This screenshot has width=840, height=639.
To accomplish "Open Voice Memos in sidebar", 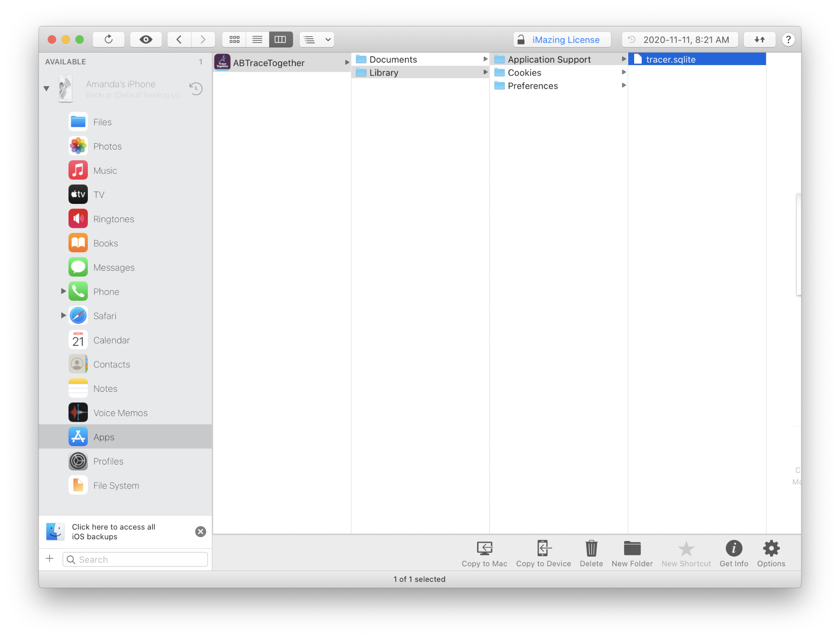I will (125, 413).
